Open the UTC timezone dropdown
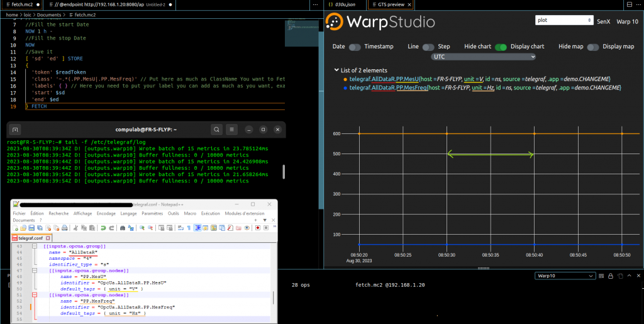644x324 pixels. [x=484, y=57]
